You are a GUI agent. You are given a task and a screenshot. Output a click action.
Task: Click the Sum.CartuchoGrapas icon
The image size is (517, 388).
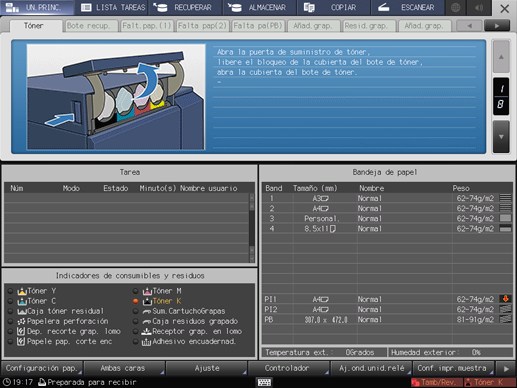click(147, 311)
